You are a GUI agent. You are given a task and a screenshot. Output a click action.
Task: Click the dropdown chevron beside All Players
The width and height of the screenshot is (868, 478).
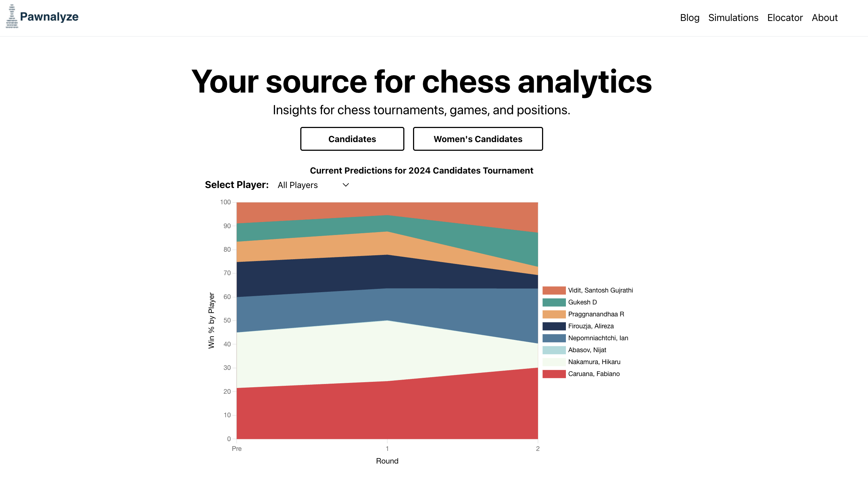click(345, 185)
